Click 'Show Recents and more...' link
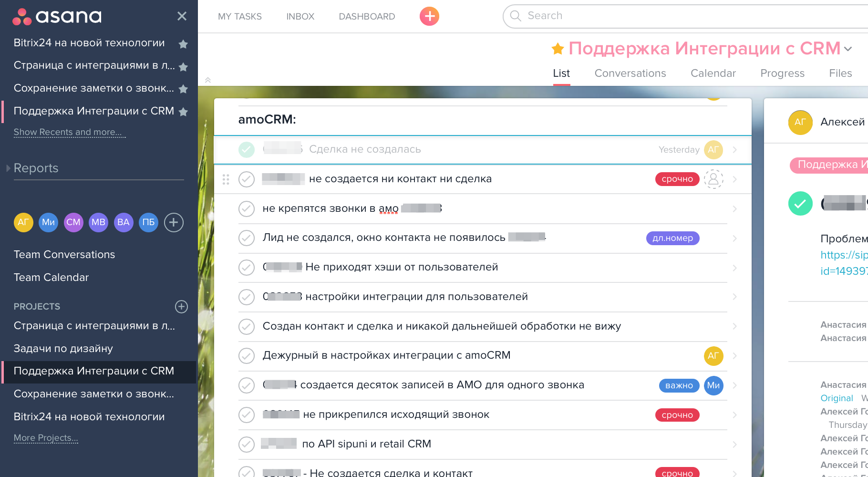868x477 pixels. click(x=69, y=132)
